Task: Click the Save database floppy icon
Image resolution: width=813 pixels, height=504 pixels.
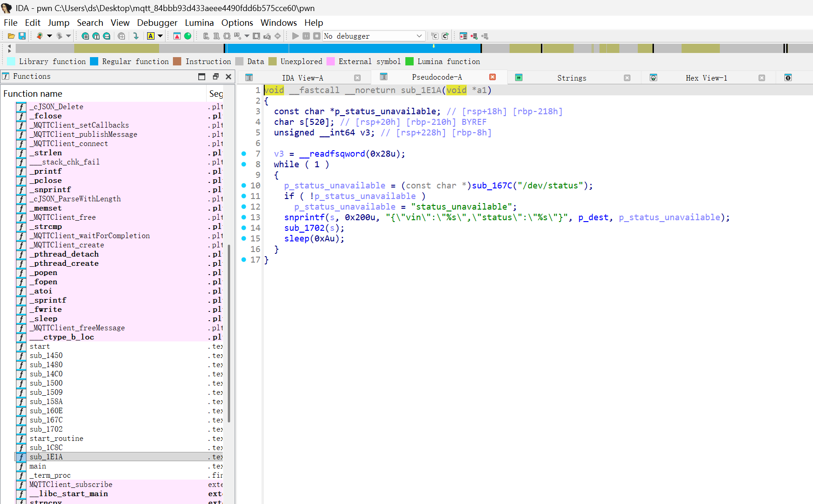Action: tap(22, 36)
